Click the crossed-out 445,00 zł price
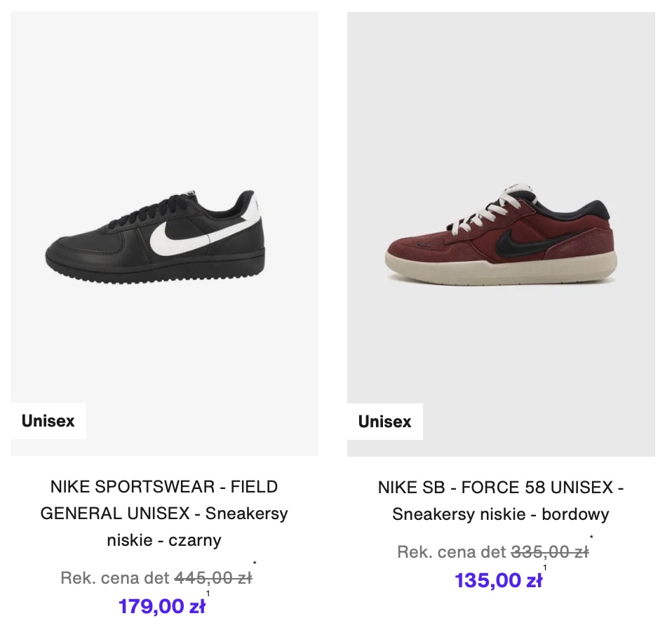Screen dimensions: 672x630 tap(213, 578)
